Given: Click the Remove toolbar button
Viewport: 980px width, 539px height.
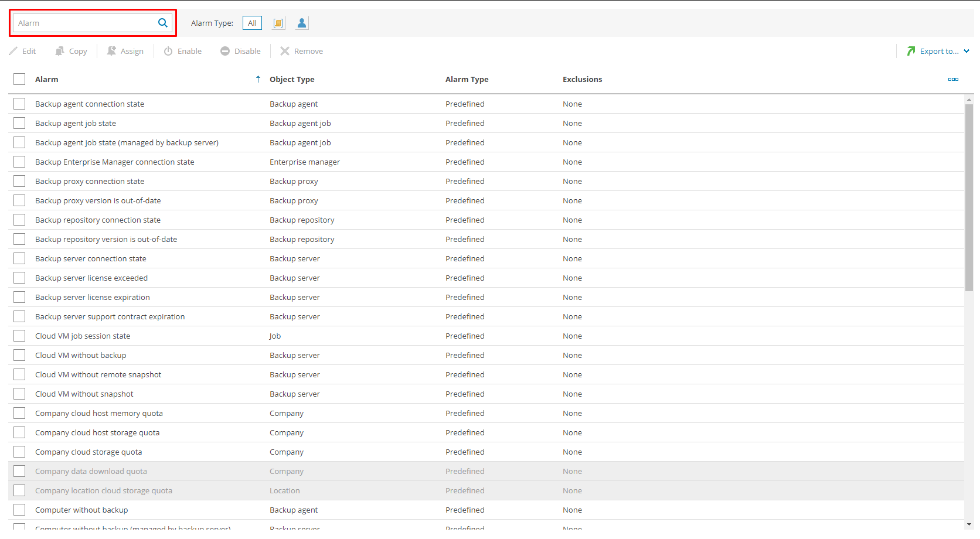Looking at the screenshot, I should click(x=301, y=51).
